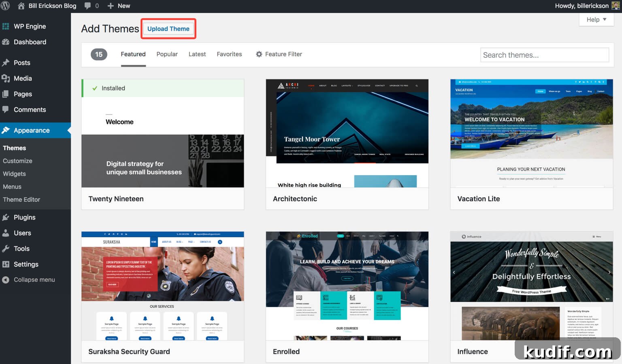This screenshot has width=622, height=364.
Task: Click the Twenty Nineteen theme name
Action: [116, 199]
